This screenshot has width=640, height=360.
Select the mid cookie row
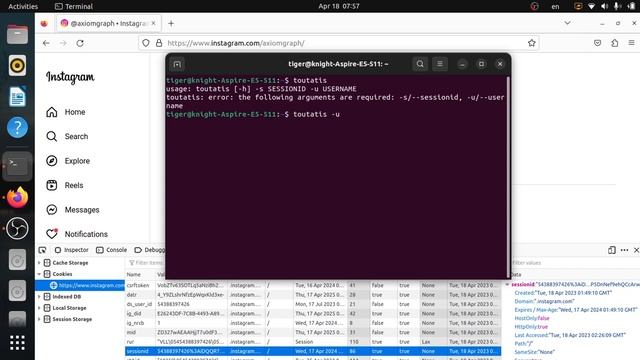[313, 332]
